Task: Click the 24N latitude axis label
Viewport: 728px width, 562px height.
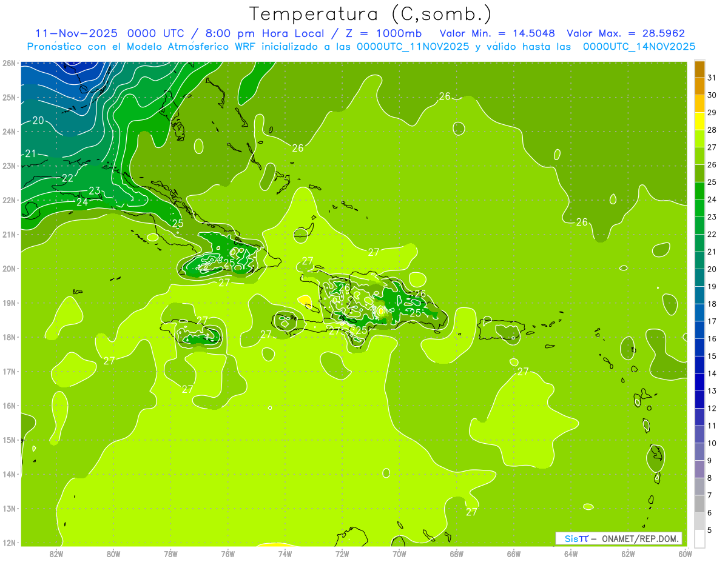Action: (x=8, y=132)
